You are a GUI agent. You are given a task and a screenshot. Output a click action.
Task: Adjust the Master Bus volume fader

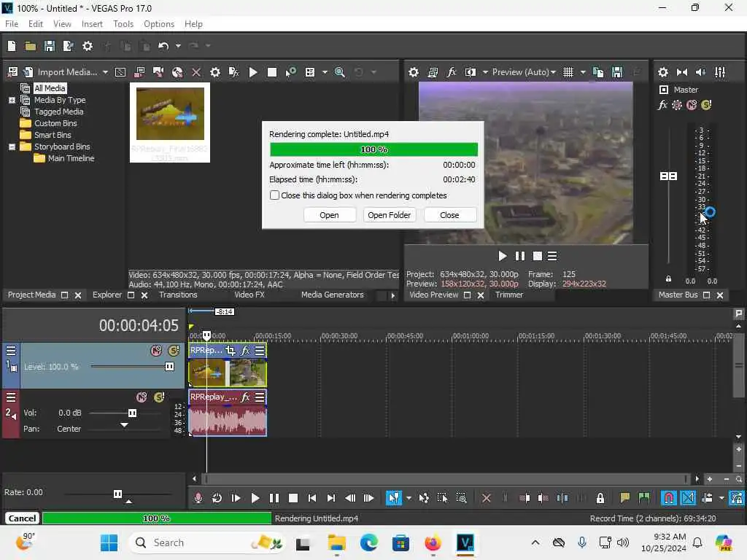coord(668,176)
